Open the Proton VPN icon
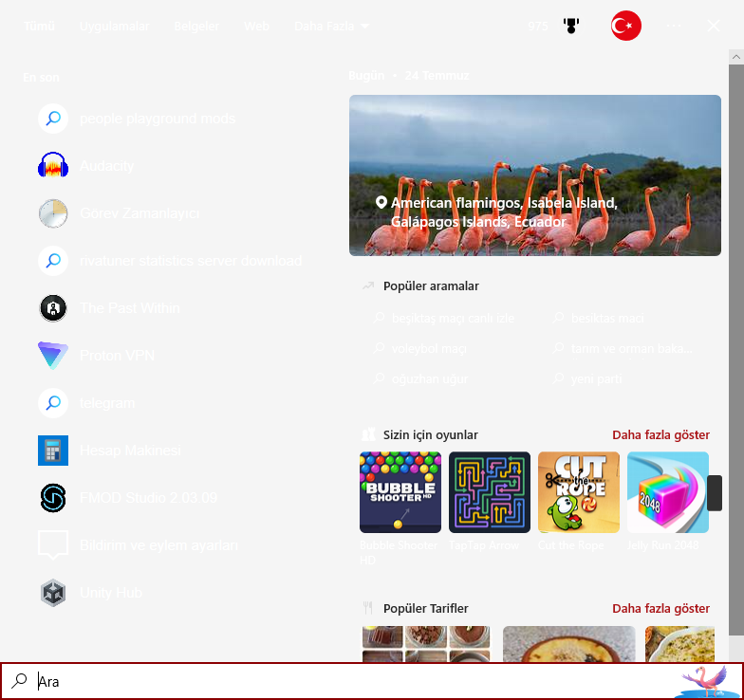The width and height of the screenshot is (744, 700). pyautogui.click(x=53, y=355)
